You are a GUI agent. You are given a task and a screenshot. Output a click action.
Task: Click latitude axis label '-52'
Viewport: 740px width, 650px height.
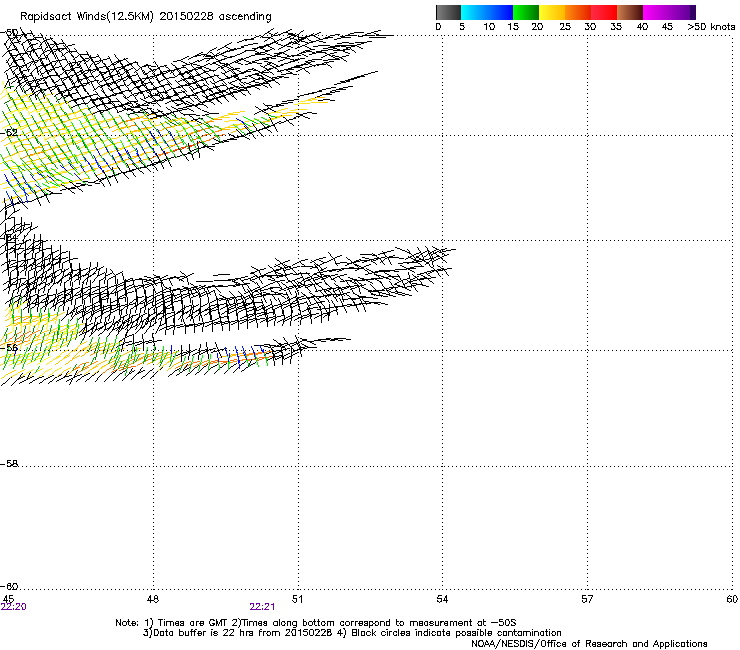(x=9, y=133)
